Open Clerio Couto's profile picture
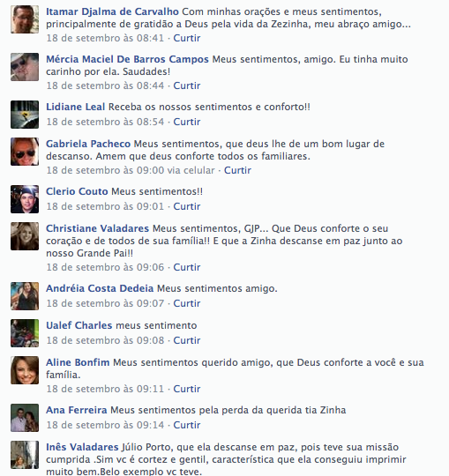 (x=25, y=199)
